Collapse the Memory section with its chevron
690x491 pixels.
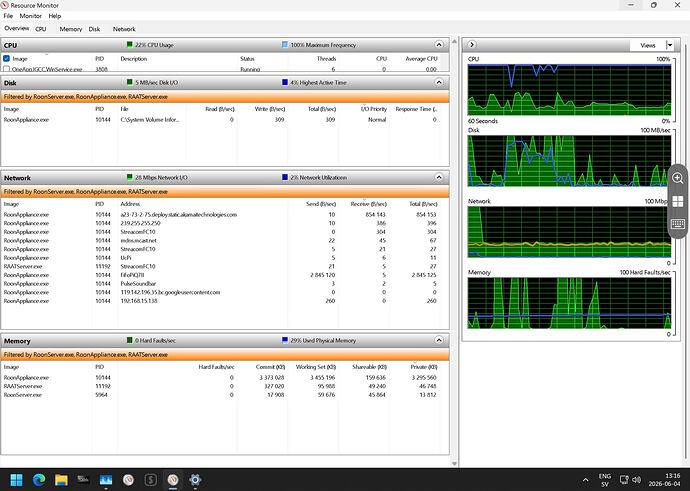pyautogui.click(x=439, y=340)
